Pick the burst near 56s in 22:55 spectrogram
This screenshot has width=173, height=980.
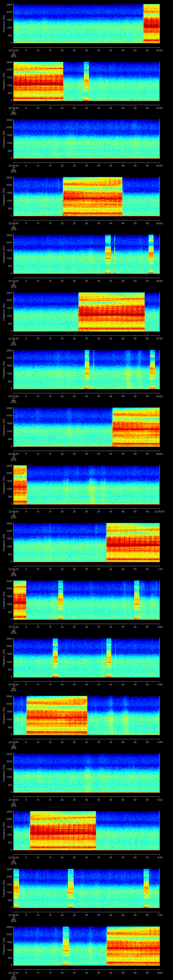tap(151, 254)
